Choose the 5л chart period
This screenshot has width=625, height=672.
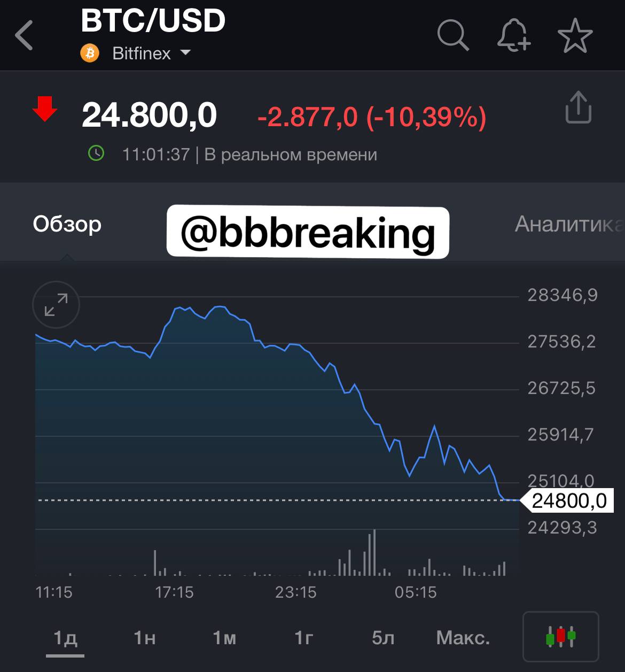click(383, 638)
